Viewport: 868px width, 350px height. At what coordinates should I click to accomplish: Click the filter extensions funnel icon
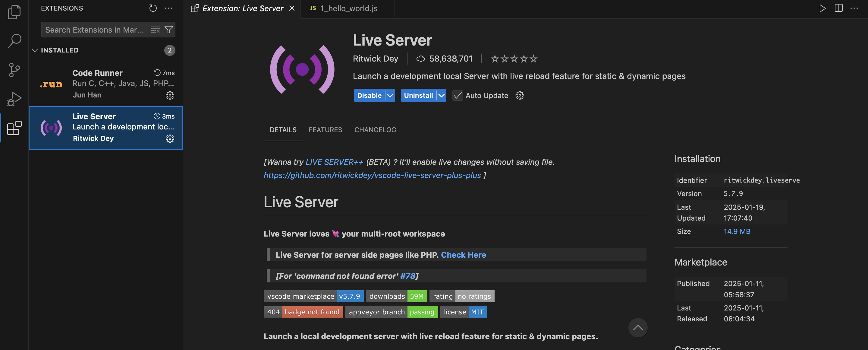coord(168,30)
